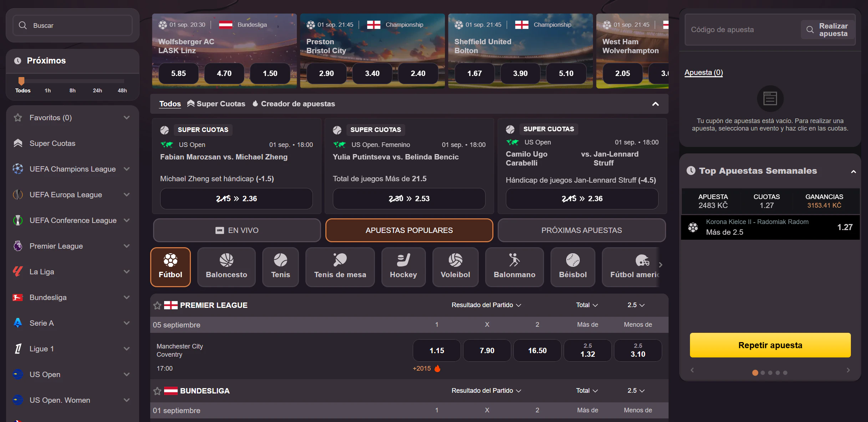Favorite the PREMIER LEAGUE section with star
This screenshot has width=868, height=422.
pos(157,305)
